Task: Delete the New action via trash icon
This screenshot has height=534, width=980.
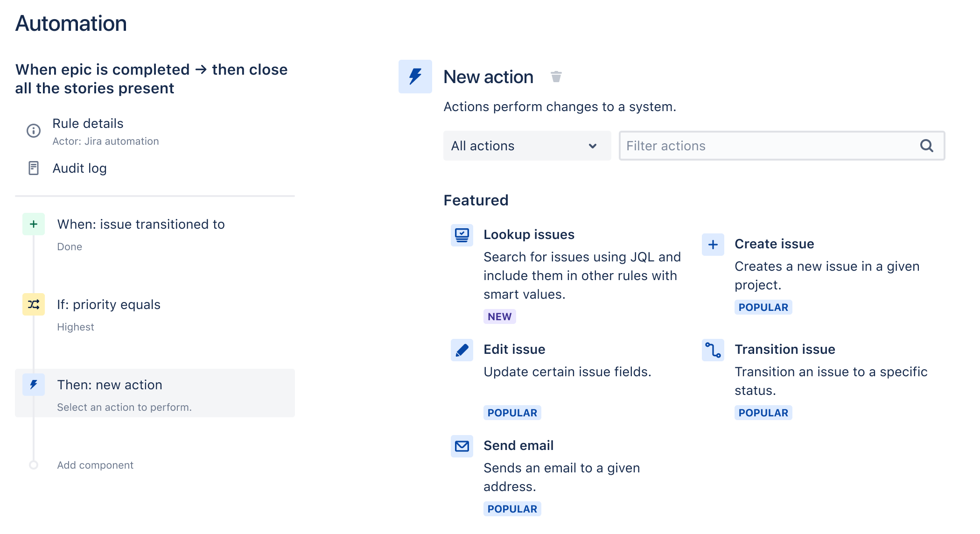Action: point(556,76)
